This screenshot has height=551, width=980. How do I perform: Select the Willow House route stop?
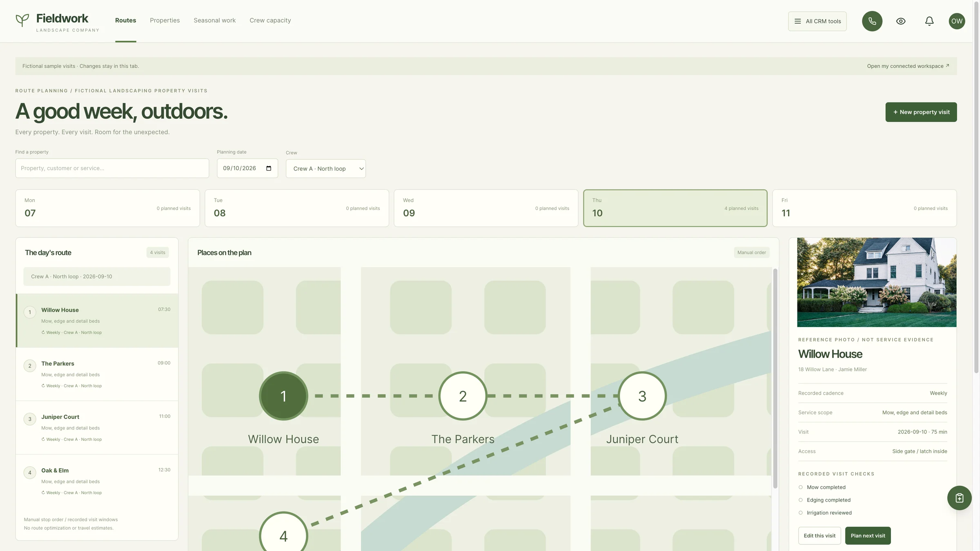tap(97, 321)
